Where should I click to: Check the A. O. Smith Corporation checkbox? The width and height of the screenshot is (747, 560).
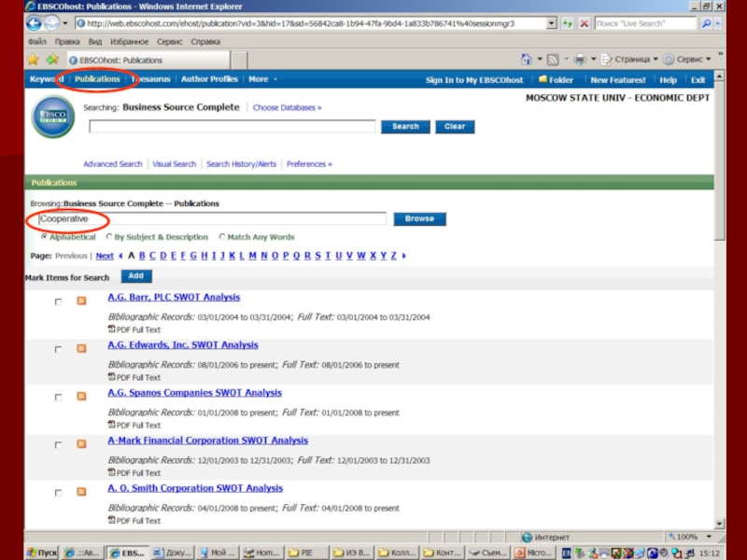point(58,493)
